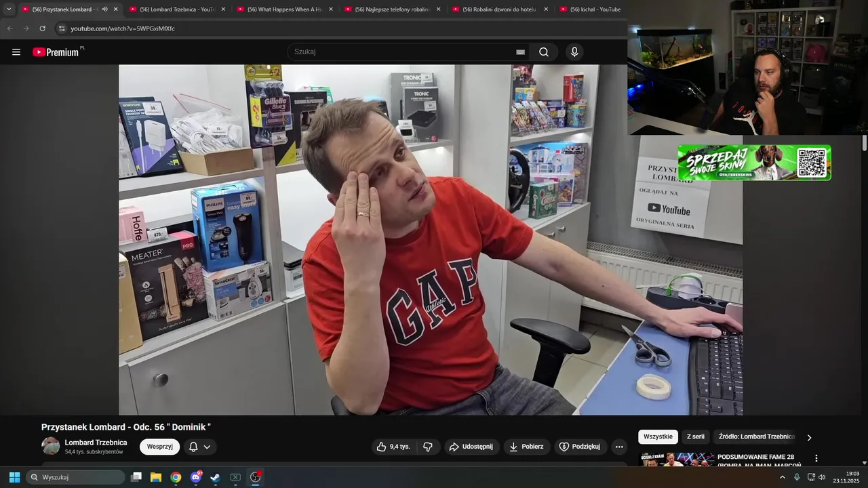Open Lombard Trzebnica channel name link
The image size is (868, 488).
click(x=96, y=443)
